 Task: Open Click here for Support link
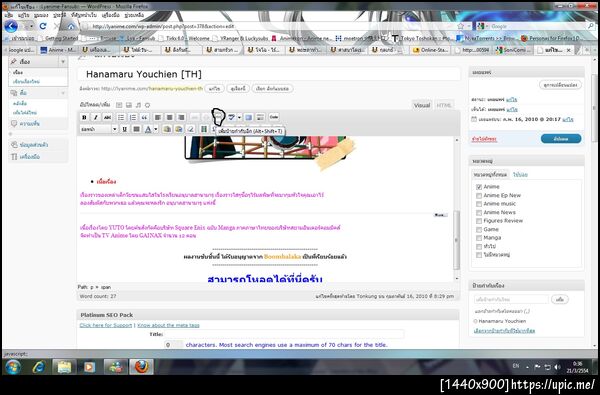tap(106, 325)
